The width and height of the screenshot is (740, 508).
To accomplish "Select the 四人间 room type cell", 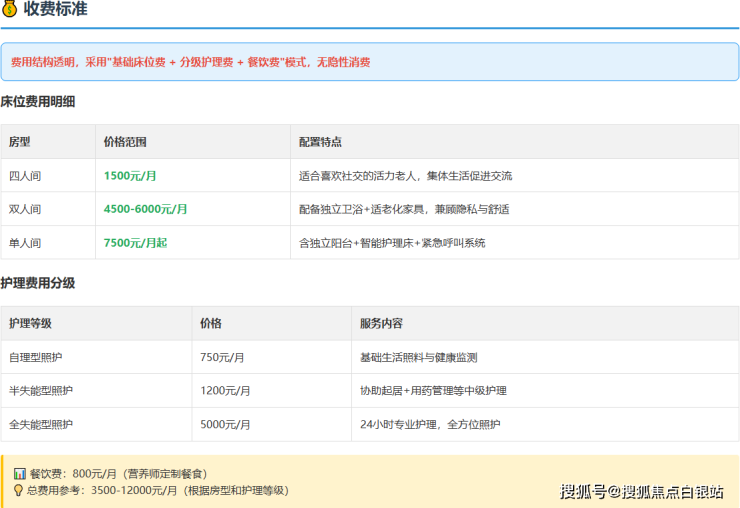I will (x=25, y=176).
